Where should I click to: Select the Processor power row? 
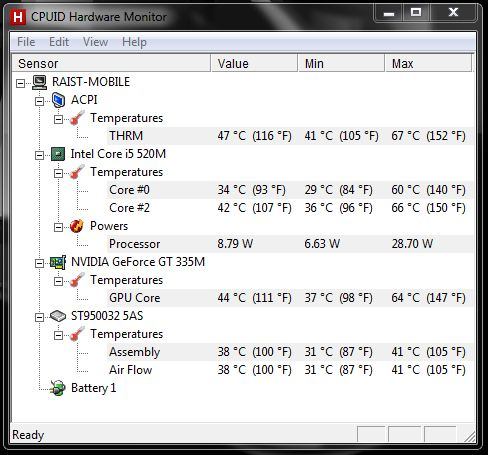tap(290, 244)
